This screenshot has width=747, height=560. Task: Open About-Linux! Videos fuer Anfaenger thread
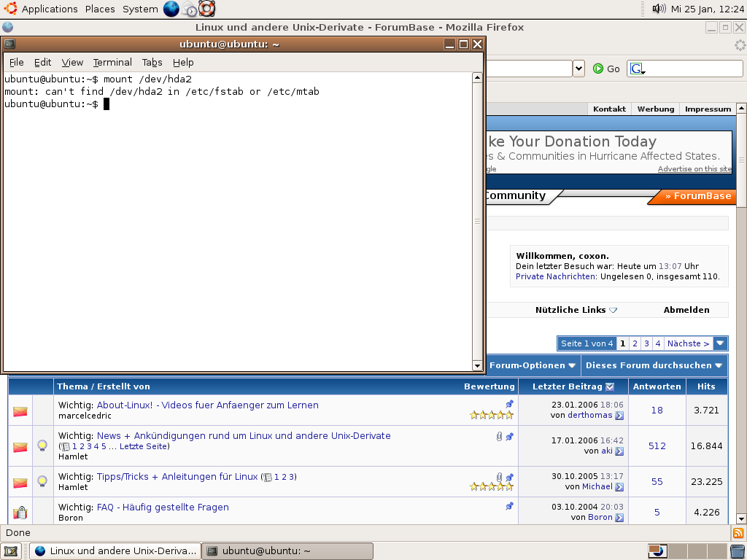click(208, 405)
